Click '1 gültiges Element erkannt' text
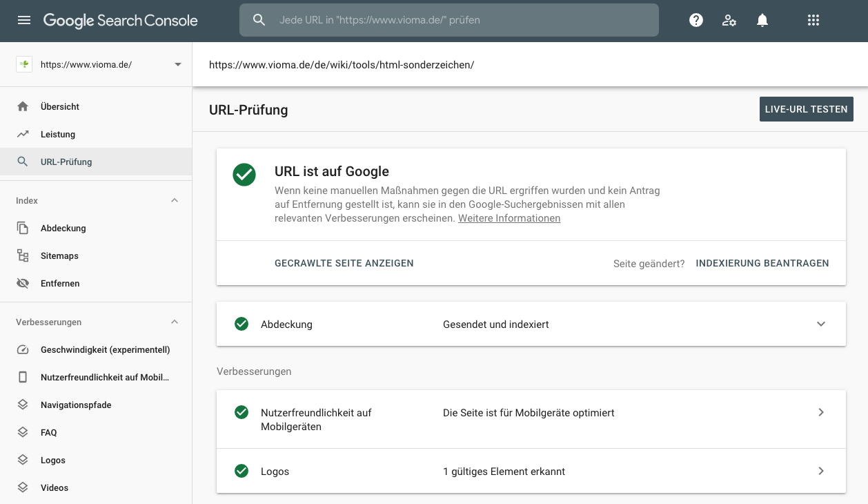 click(504, 471)
